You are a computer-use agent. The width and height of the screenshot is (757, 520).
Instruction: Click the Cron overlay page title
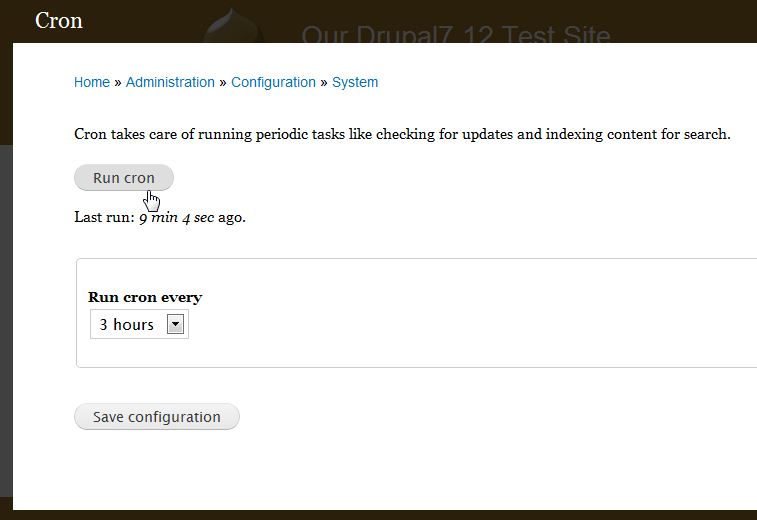[x=59, y=20]
